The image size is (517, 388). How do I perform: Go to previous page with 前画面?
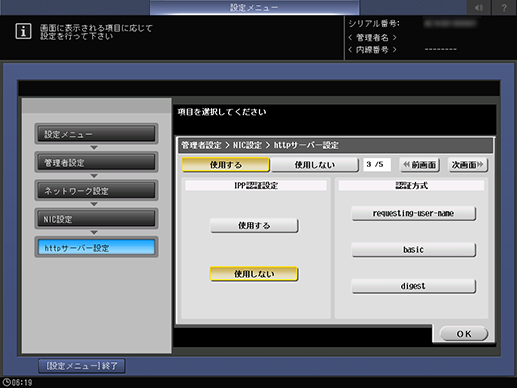click(420, 165)
